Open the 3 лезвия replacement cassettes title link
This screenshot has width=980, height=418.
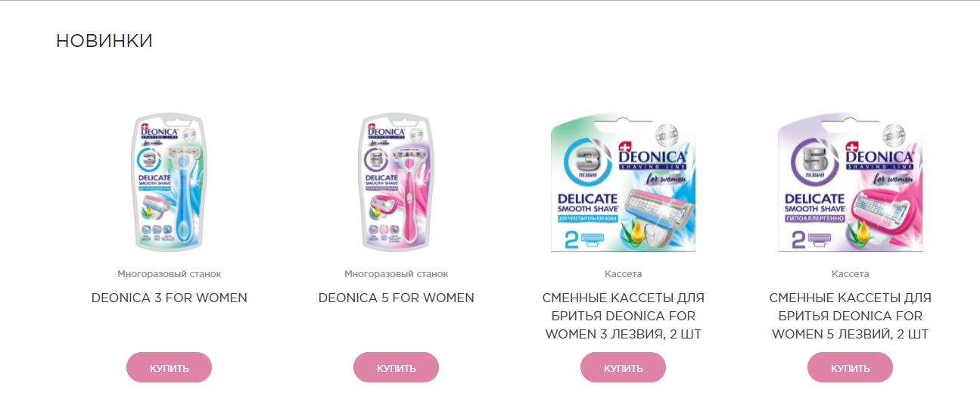[623, 316]
